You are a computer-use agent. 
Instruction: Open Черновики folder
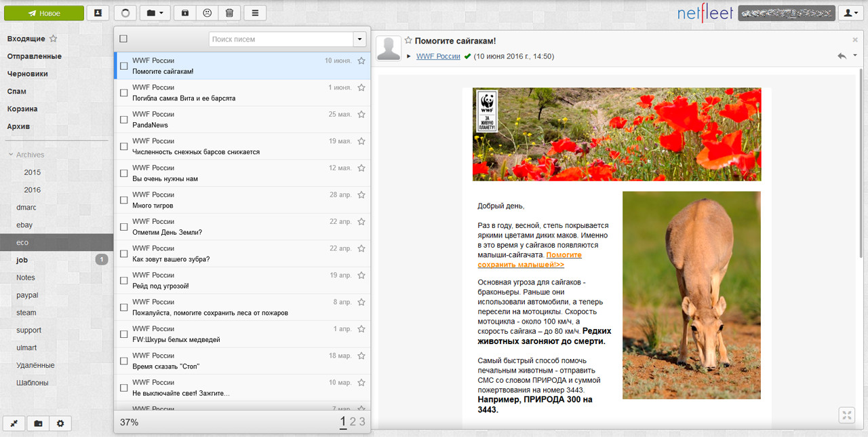tap(28, 74)
